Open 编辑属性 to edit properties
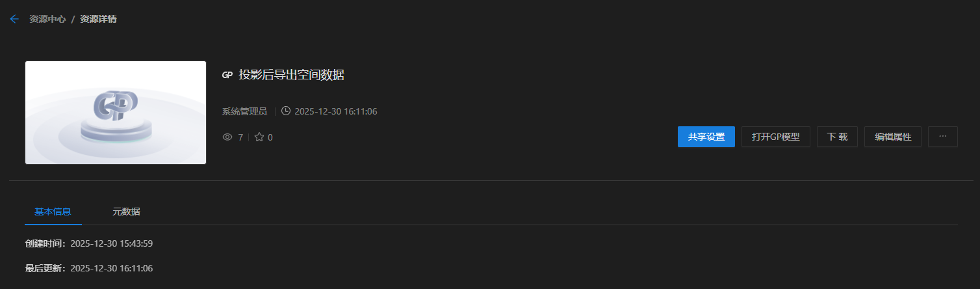The image size is (980, 289). click(892, 137)
